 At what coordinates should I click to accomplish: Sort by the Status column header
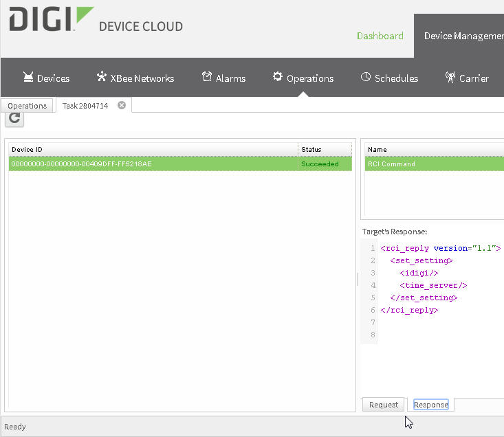[325, 149]
